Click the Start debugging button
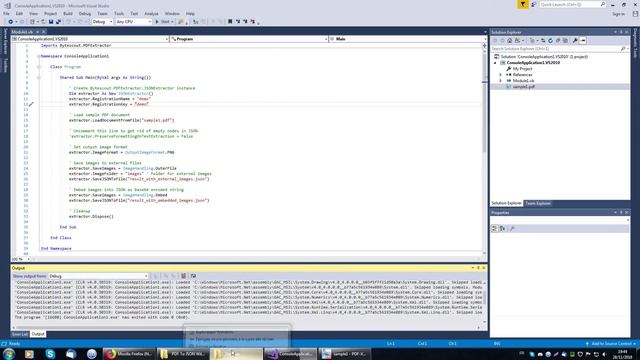 [x=162, y=22]
